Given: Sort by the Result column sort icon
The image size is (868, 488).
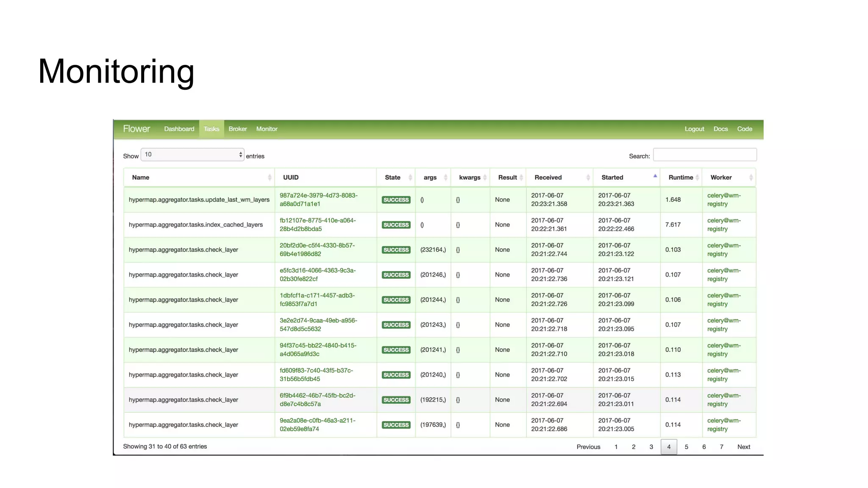Looking at the screenshot, I should coord(521,177).
